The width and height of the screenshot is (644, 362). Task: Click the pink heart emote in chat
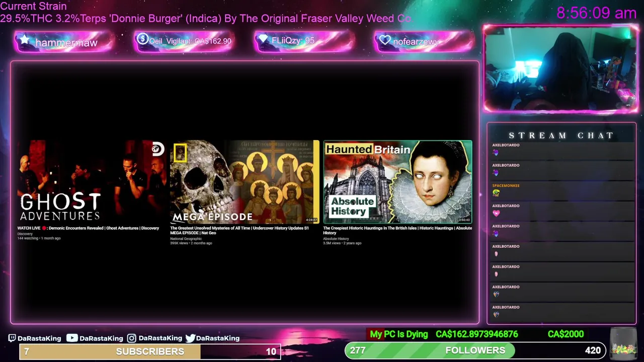click(496, 213)
